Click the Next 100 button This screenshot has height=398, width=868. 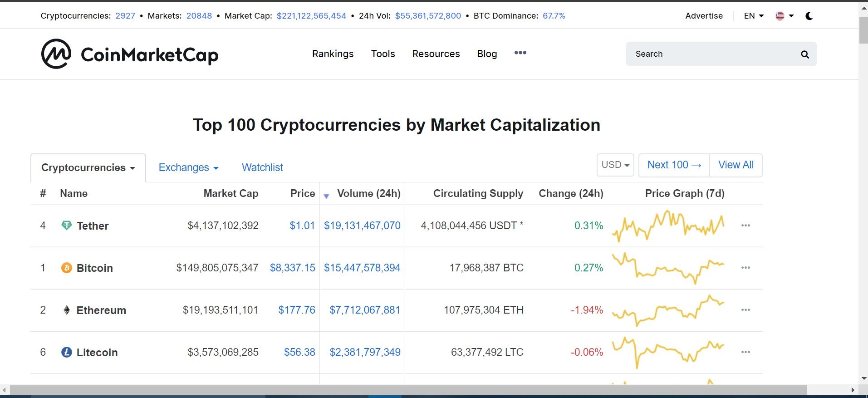coord(674,165)
